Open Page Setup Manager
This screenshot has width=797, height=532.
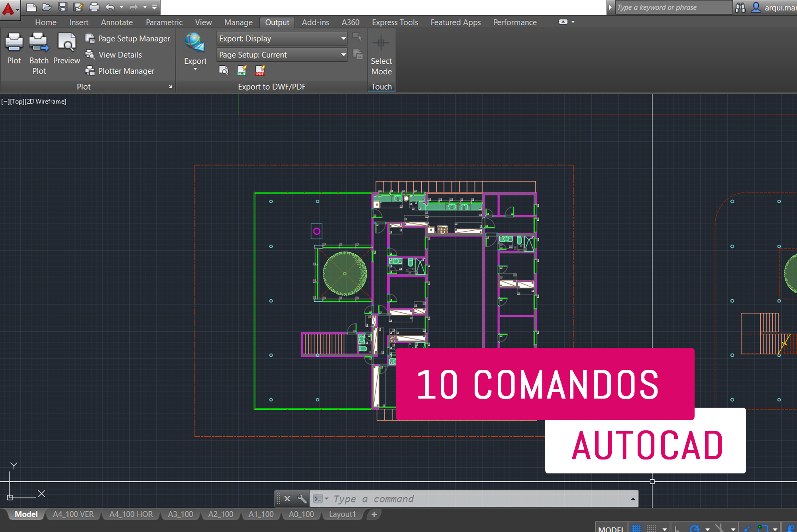(x=128, y=39)
